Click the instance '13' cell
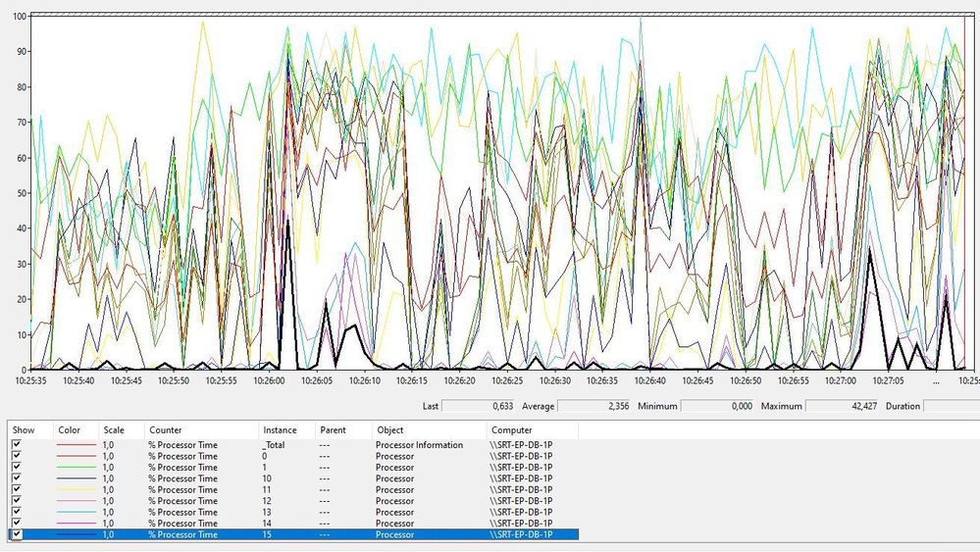The height and width of the screenshot is (552, 980). click(x=267, y=512)
